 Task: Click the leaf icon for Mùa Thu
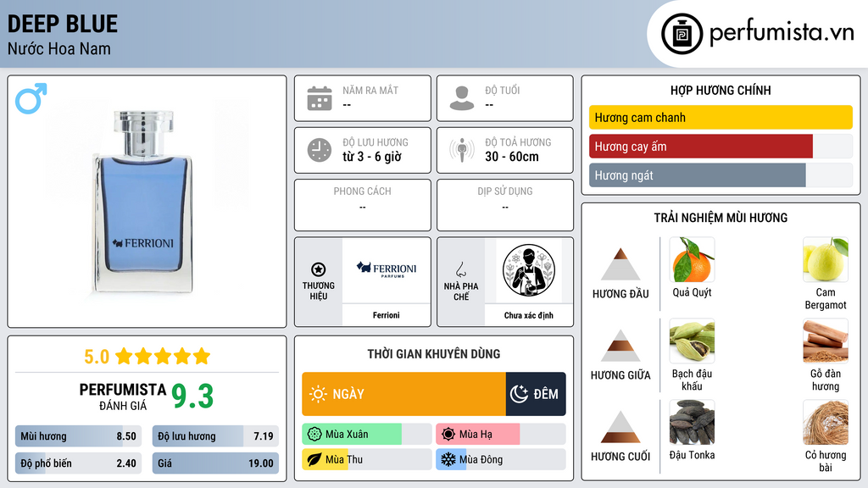(x=314, y=459)
